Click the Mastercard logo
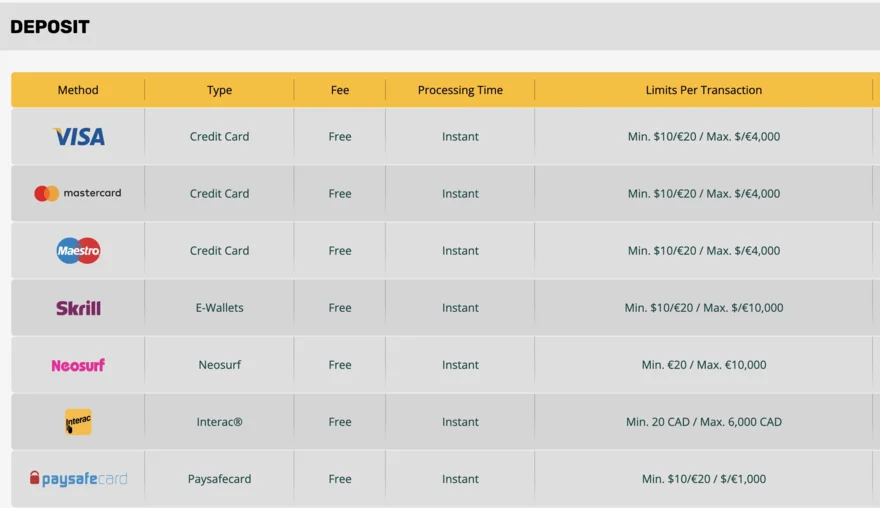This screenshot has width=880, height=508. (77, 193)
